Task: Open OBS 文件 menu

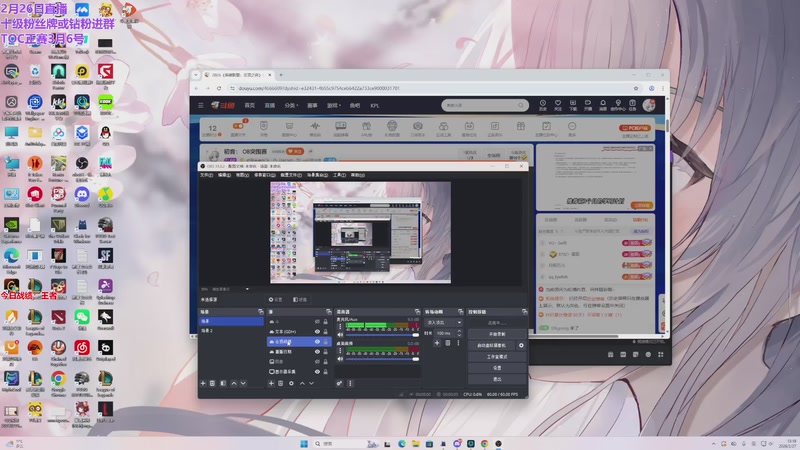Action: (206, 175)
